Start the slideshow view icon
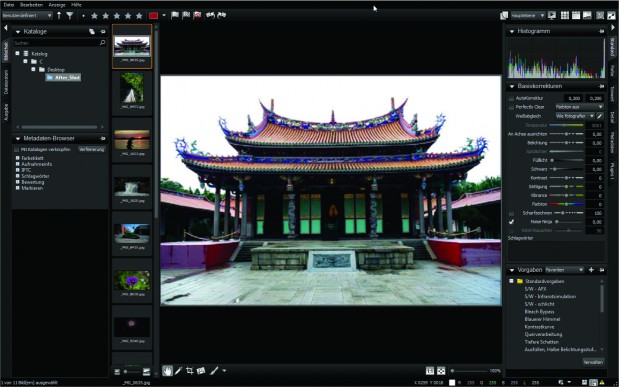This screenshot has width=620, height=387. [552, 15]
